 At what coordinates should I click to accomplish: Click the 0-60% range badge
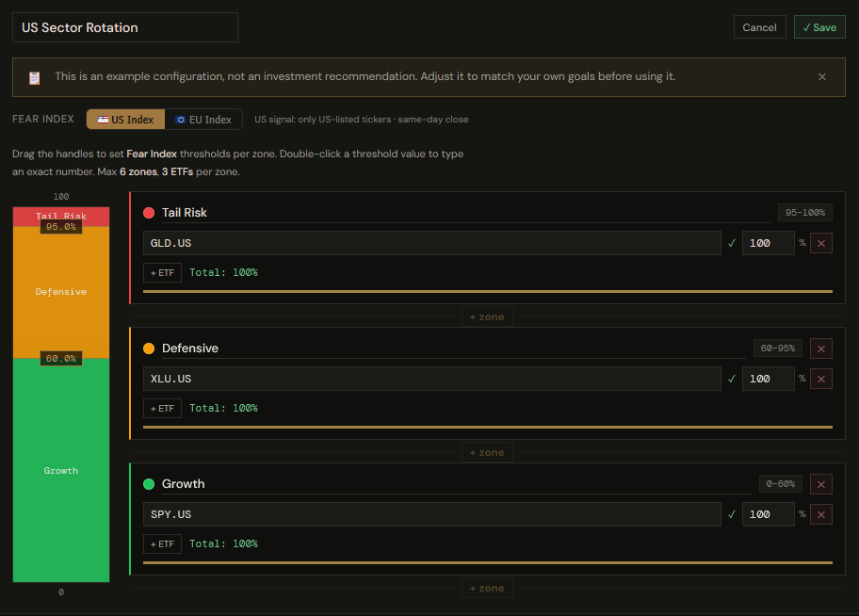coord(780,484)
